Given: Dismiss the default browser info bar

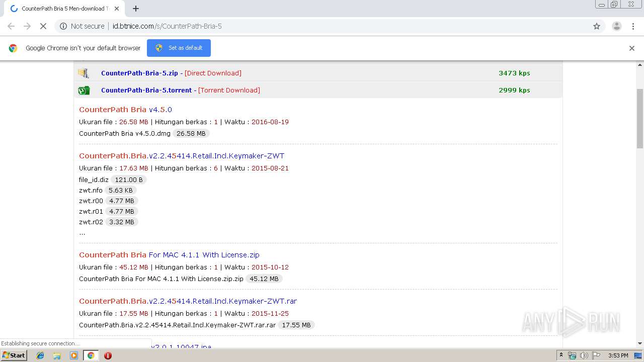Looking at the screenshot, I should [632, 48].
